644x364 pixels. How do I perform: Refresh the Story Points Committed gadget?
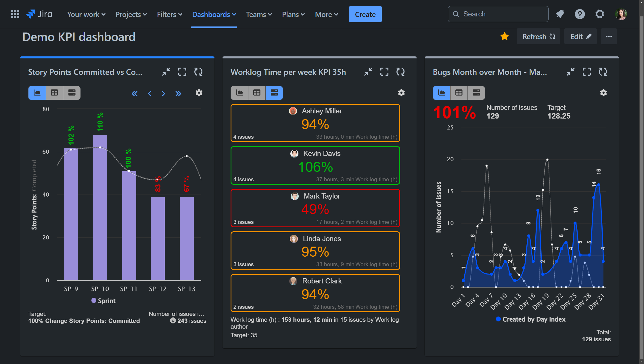point(198,72)
